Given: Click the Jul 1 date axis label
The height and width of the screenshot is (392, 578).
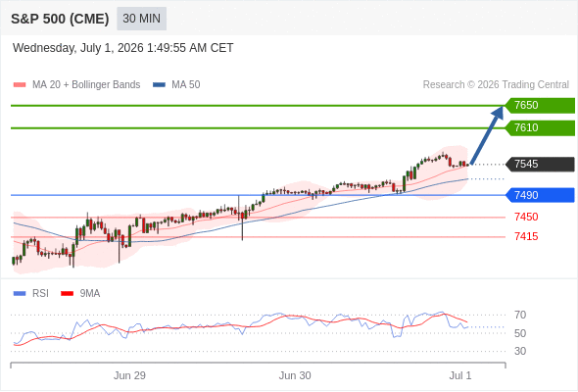Looking at the screenshot, I should (x=460, y=375).
